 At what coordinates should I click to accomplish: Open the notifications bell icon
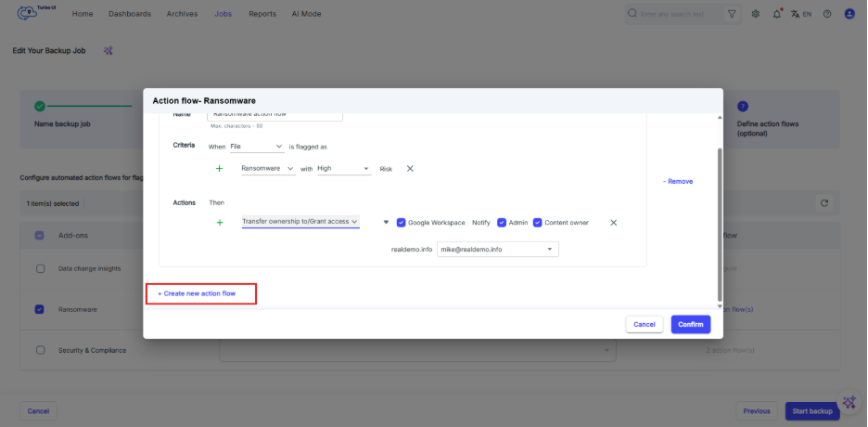tap(777, 14)
